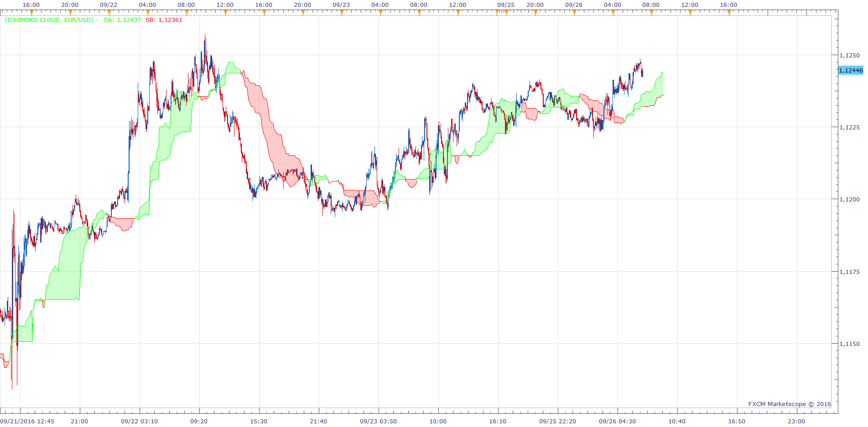The image size is (868, 427).
Task: Click the 09/22 date label on top axis
Action: tap(109, 5)
